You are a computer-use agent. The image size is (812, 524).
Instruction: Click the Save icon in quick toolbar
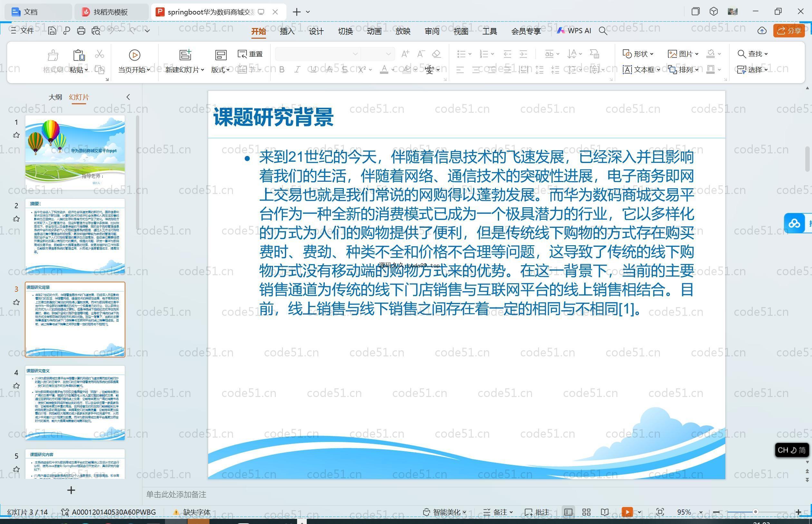(x=52, y=31)
